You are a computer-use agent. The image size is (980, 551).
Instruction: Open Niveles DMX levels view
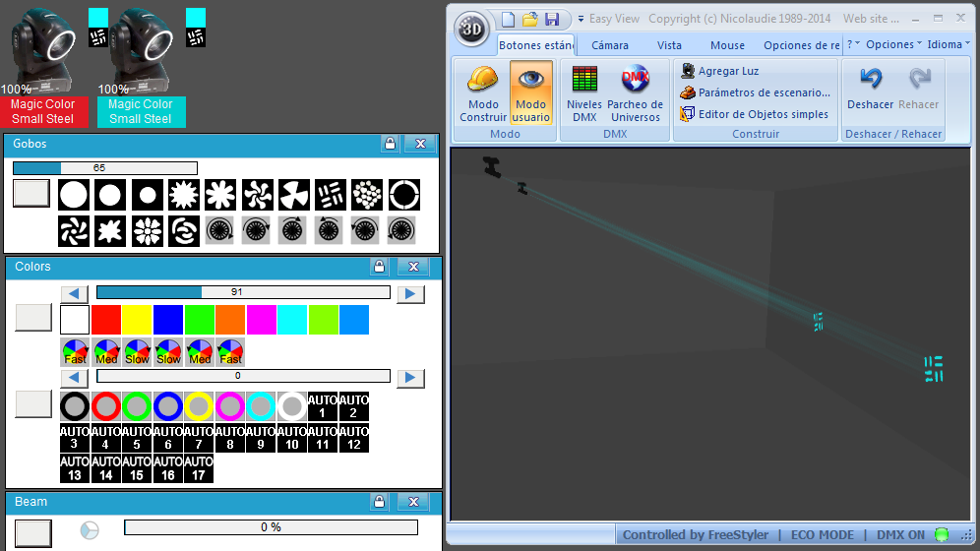(x=584, y=93)
